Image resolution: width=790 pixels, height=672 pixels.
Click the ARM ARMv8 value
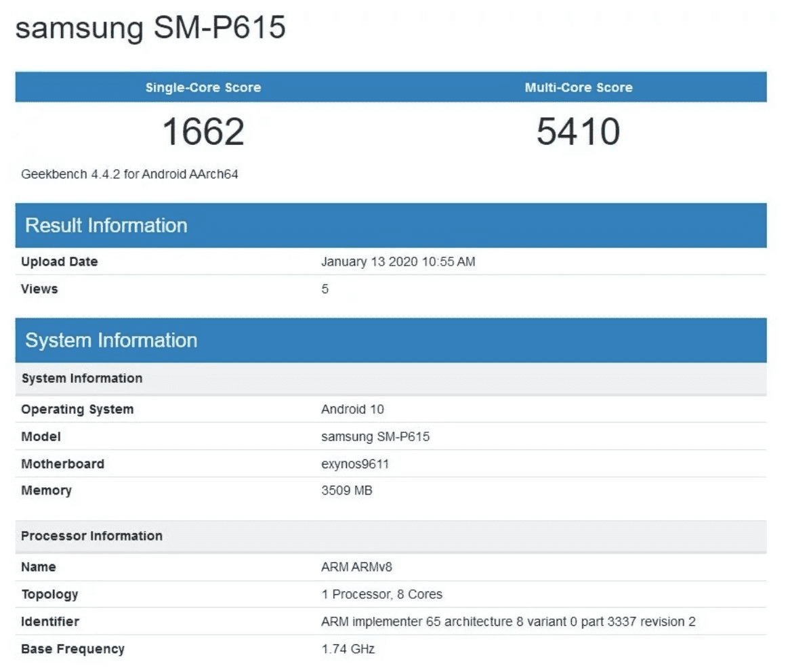pos(356,567)
